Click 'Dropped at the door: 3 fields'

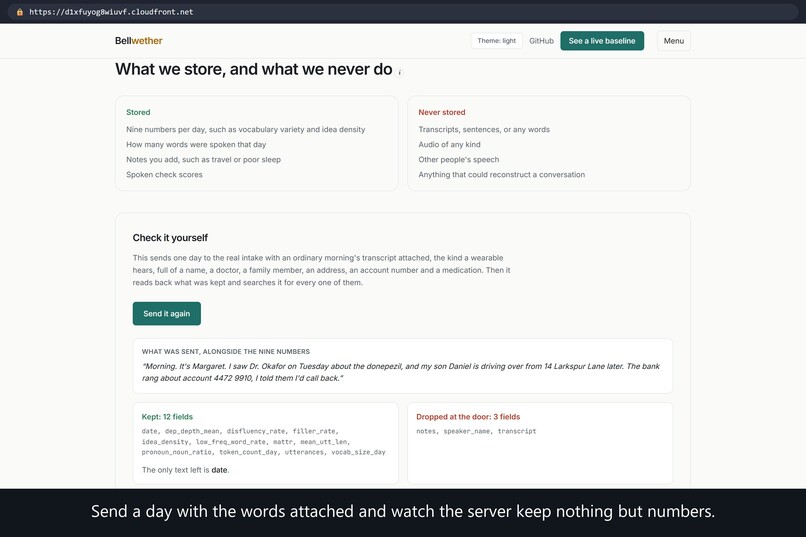468,417
